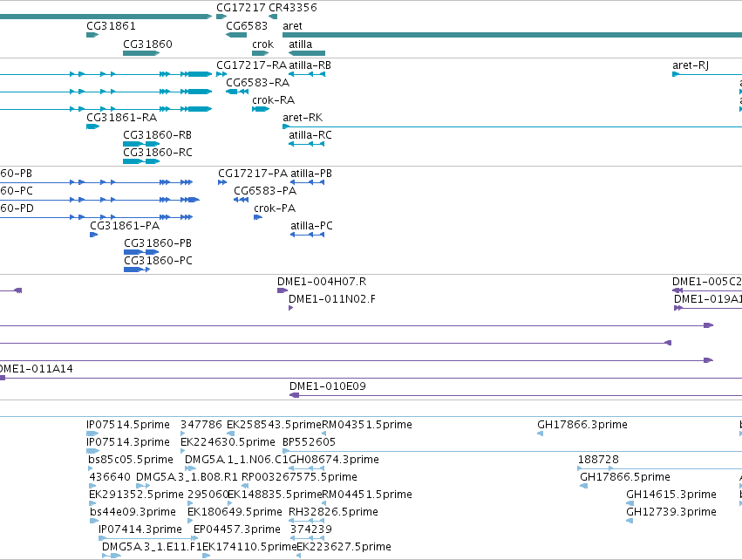Select EST EK180649.5prime

[x=190, y=521]
